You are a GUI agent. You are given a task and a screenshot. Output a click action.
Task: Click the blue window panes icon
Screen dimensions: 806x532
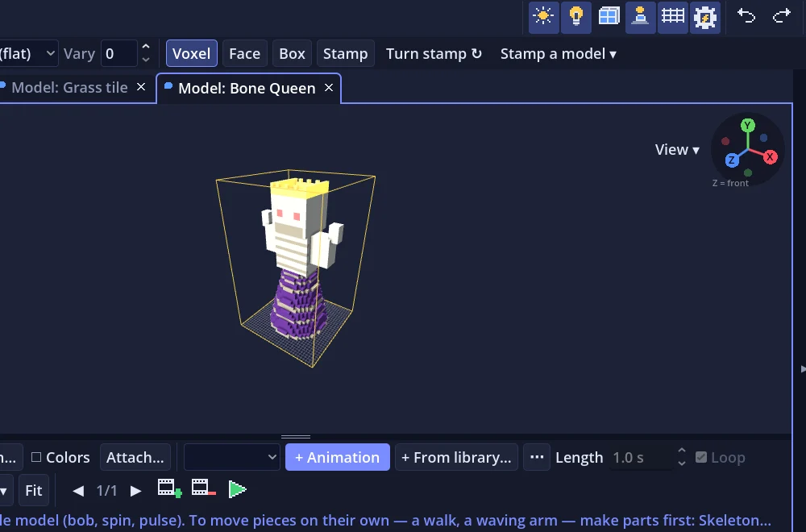click(x=609, y=17)
